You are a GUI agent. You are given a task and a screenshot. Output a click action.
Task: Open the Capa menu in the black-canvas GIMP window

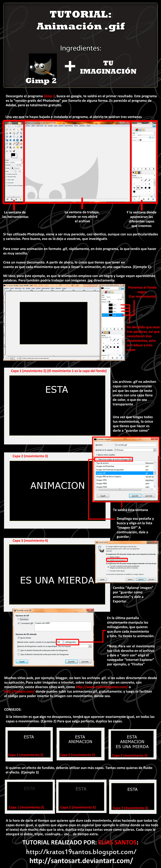[33, 288]
